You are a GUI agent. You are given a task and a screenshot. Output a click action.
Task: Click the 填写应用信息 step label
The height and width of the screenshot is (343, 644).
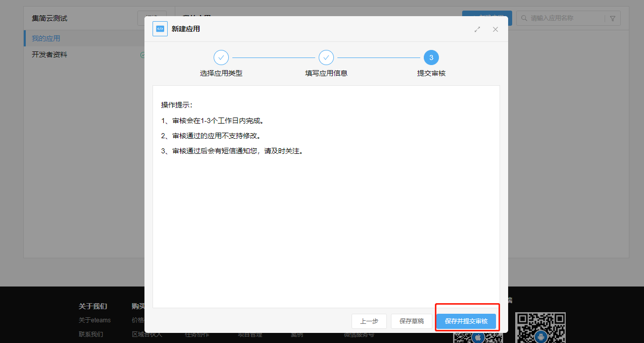point(326,73)
